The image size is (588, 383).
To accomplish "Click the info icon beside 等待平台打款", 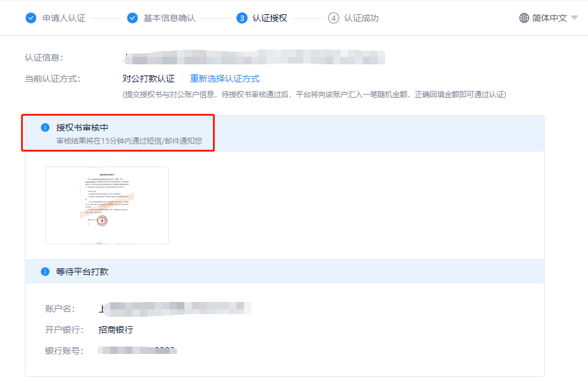I will point(44,271).
